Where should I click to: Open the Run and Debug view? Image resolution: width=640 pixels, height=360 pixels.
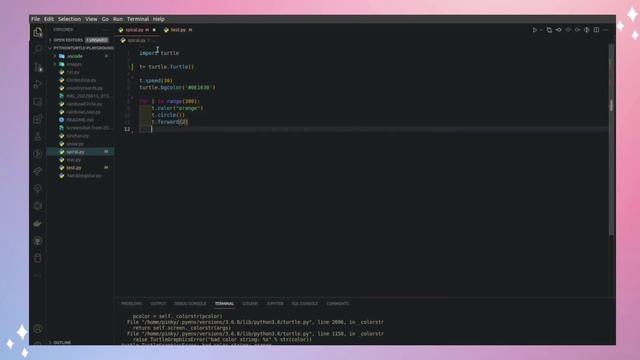[38, 84]
